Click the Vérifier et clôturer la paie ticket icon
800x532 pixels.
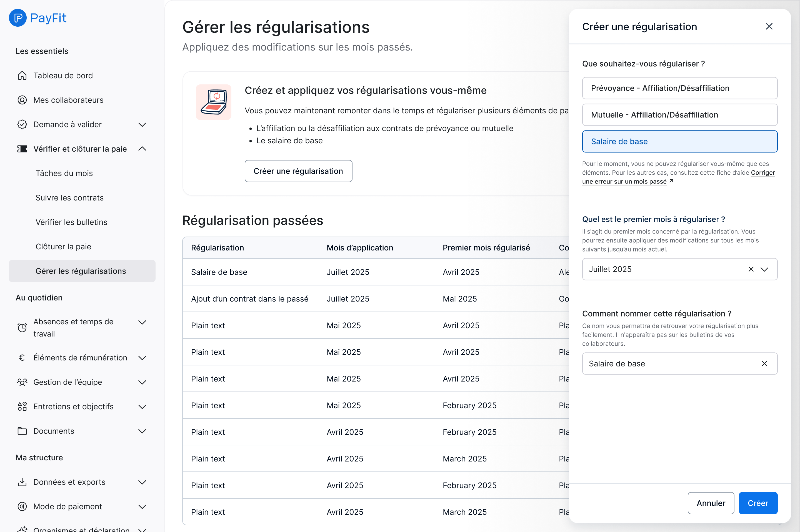(22, 149)
